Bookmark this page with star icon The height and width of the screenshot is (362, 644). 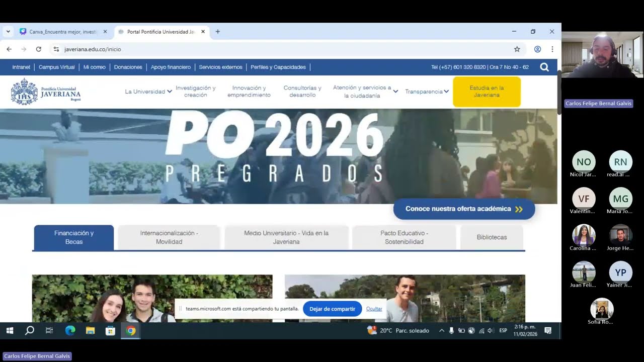517,49
